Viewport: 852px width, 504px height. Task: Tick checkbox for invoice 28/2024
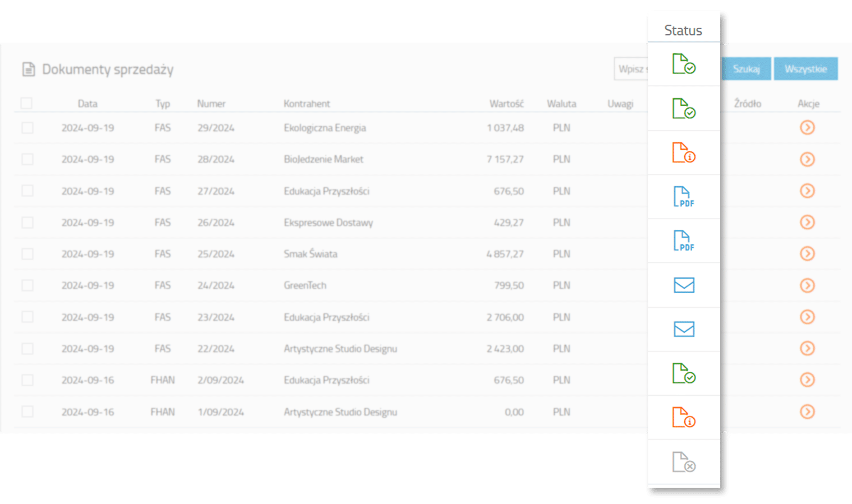(x=27, y=159)
